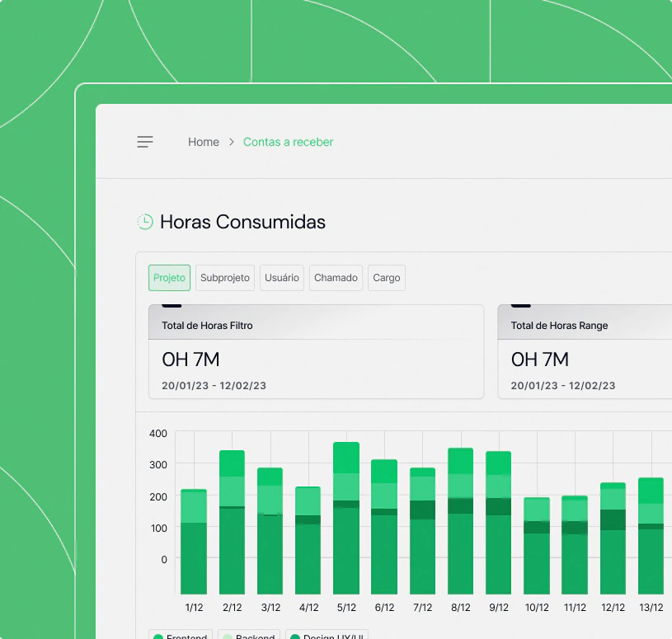Click the 5/12 x-axis label
The height and width of the screenshot is (639, 672).
coord(346,608)
